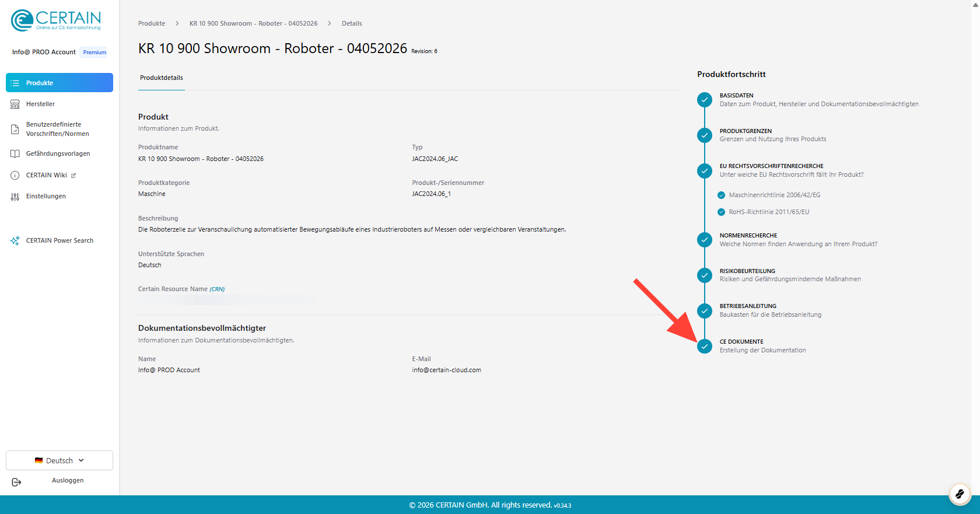This screenshot has width=980, height=514.
Task: Open Hersteller via its sidebar icon
Action: tap(15, 104)
